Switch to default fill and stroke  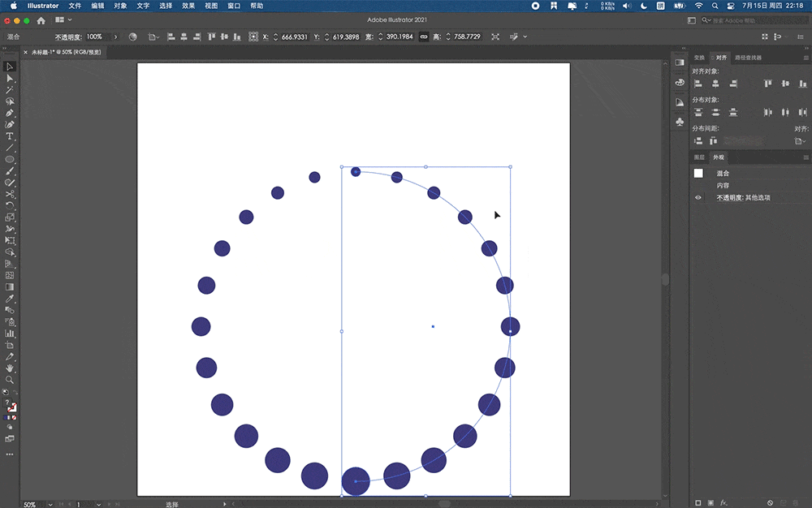[5, 392]
